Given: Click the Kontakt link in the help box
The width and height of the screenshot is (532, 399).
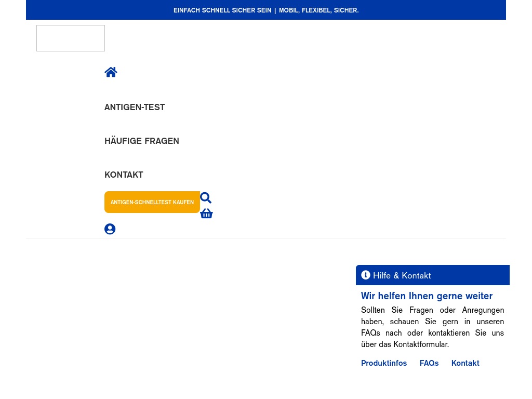Looking at the screenshot, I should point(465,363).
